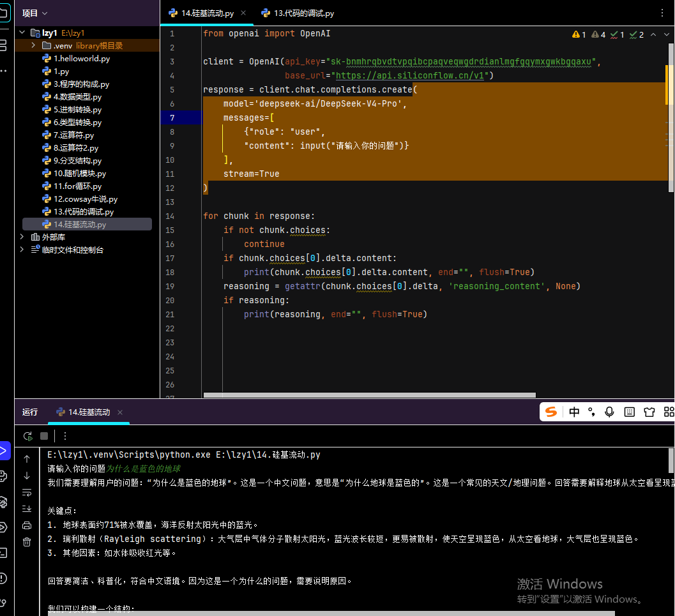Open the Services sidebar icon
Image resolution: width=675 pixels, height=616 pixels.
pyautogui.click(x=3, y=527)
